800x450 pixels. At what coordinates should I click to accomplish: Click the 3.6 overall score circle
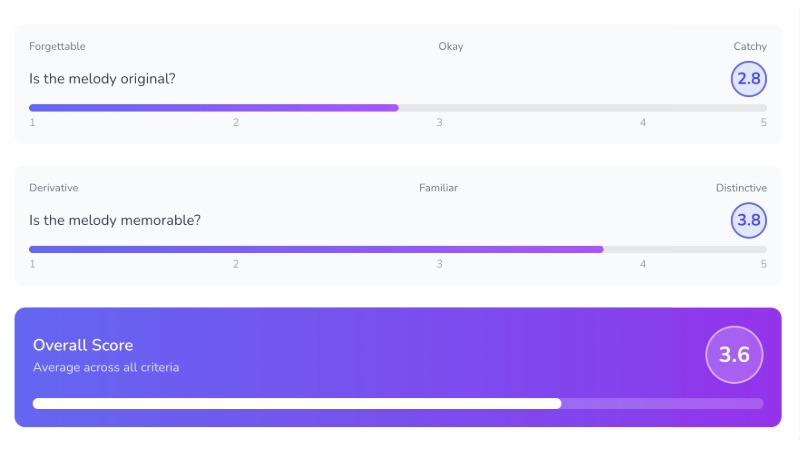pyautogui.click(x=734, y=355)
